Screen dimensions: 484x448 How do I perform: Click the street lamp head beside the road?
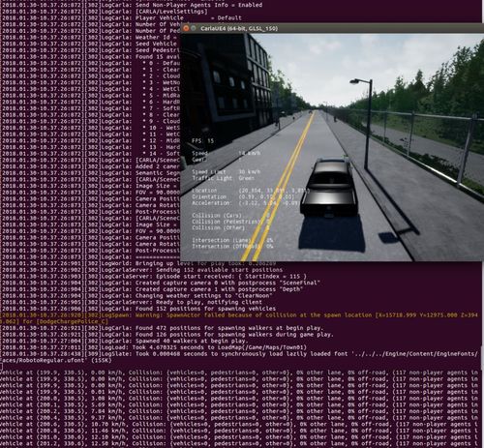[356, 81]
